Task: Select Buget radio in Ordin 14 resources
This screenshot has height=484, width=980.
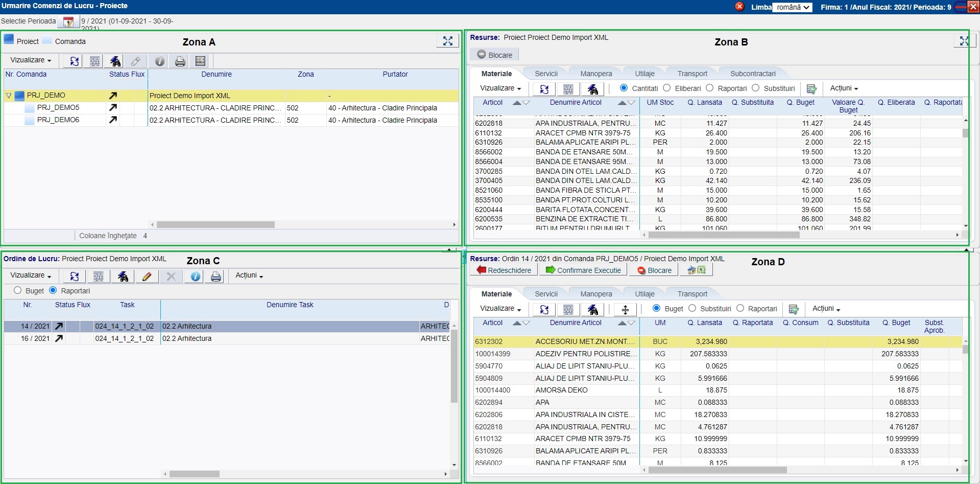Action: [x=656, y=308]
